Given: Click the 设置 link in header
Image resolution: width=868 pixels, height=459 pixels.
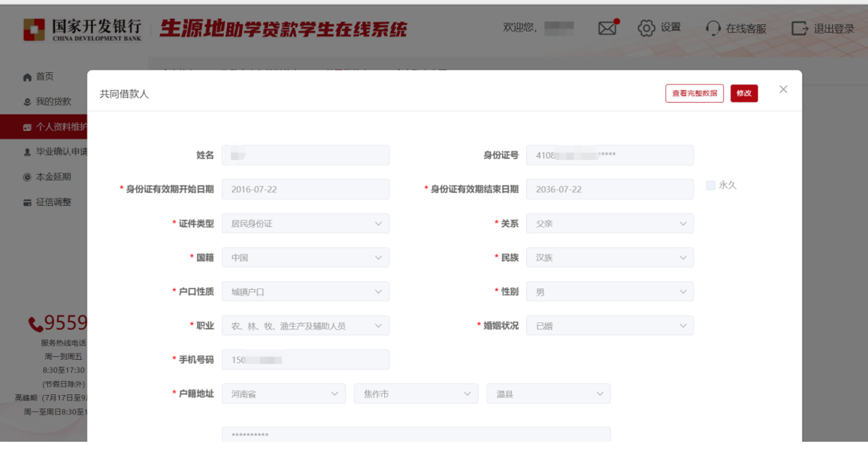Looking at the screenshot, I should pyautogui.click(x=670, y=28).
